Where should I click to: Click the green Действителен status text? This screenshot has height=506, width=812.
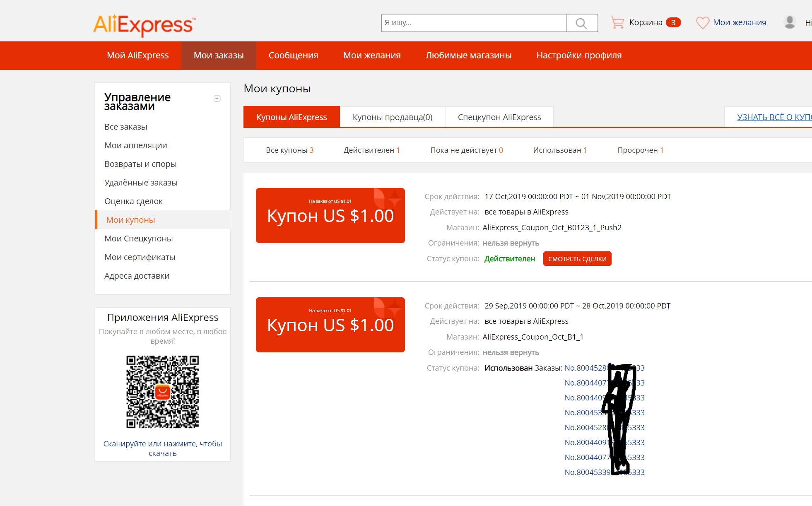(x=510, y=259)
